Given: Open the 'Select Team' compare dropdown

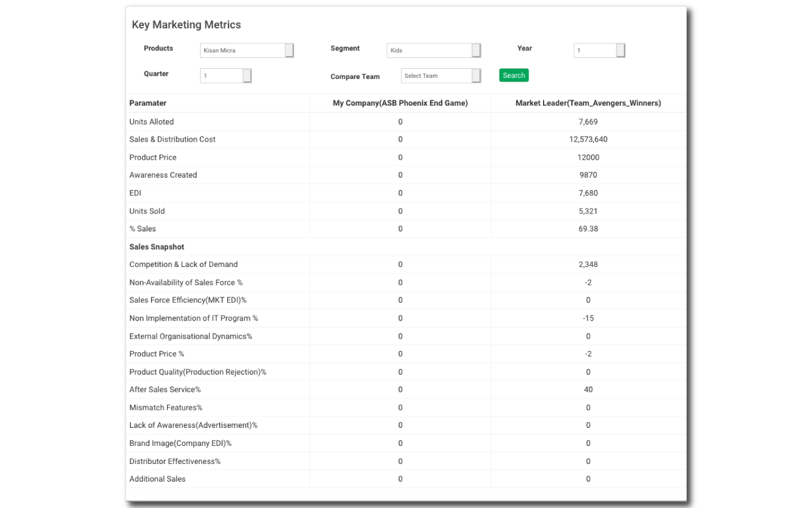Looking at the screenshot, I should (x=434, y=75).
